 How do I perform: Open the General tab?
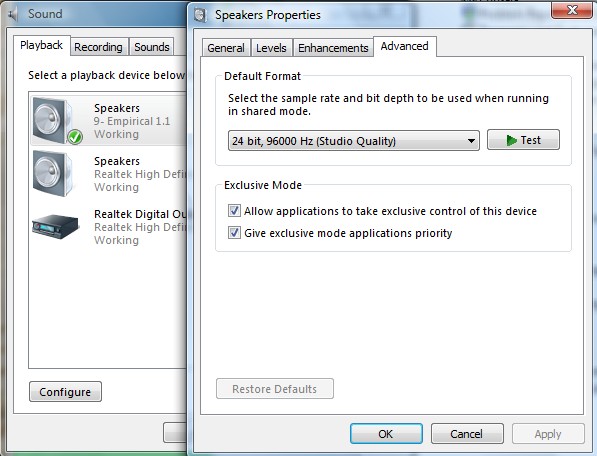226,48
